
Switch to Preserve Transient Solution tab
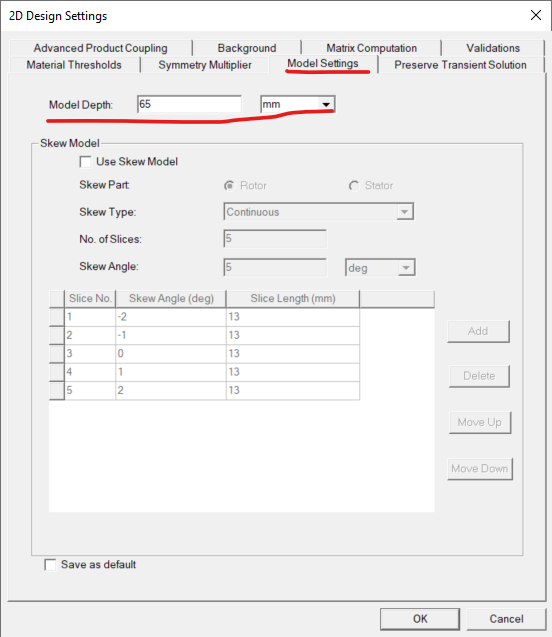[460, 65]
